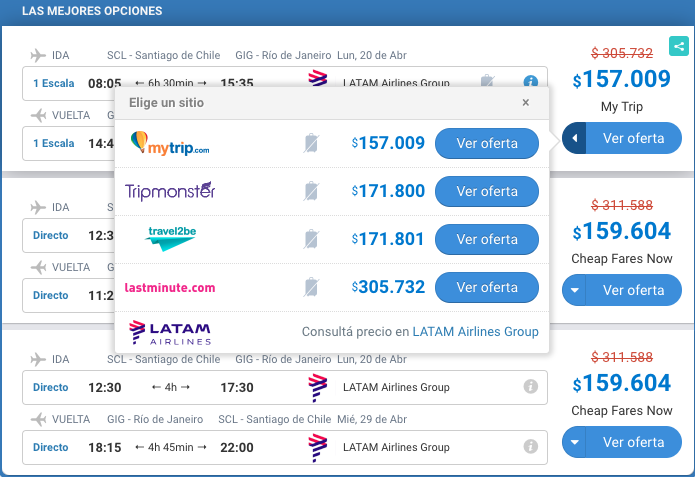
Task: Click Ver oferta under My Trip
Action: [633, 138]
